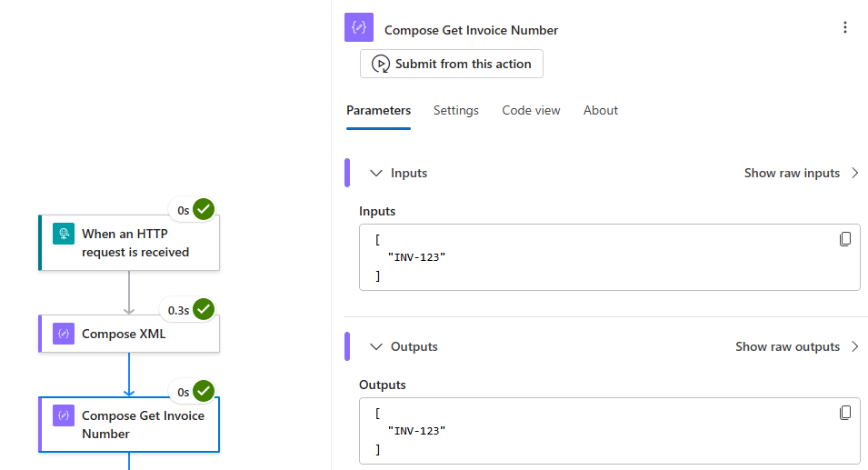
Task: Click the Compose icon in panel header
Action: [359, 28]
